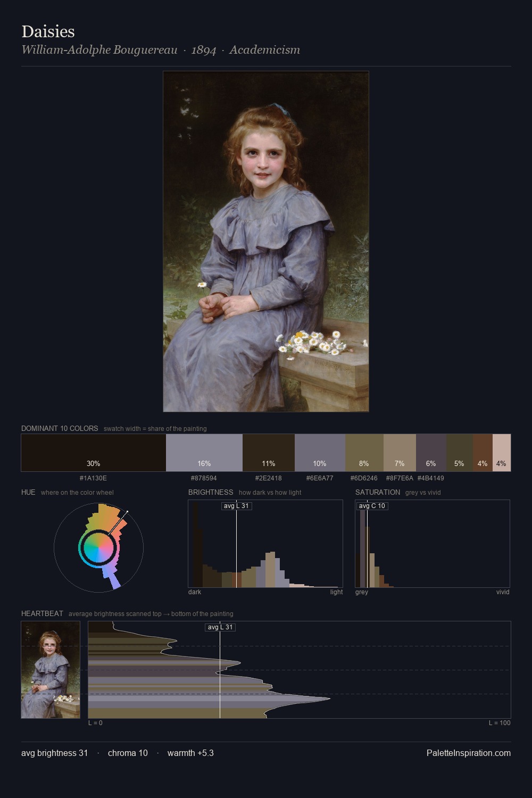The width and height of the screenshot is (532, 798).
Task: Click the year '1894'
Action: point(204,50)
